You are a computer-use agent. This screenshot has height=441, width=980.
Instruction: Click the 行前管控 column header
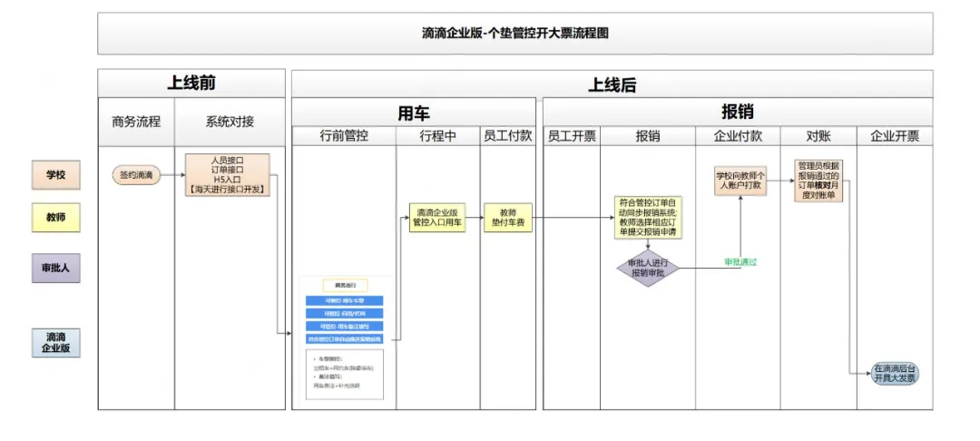(x=344, y=136)
